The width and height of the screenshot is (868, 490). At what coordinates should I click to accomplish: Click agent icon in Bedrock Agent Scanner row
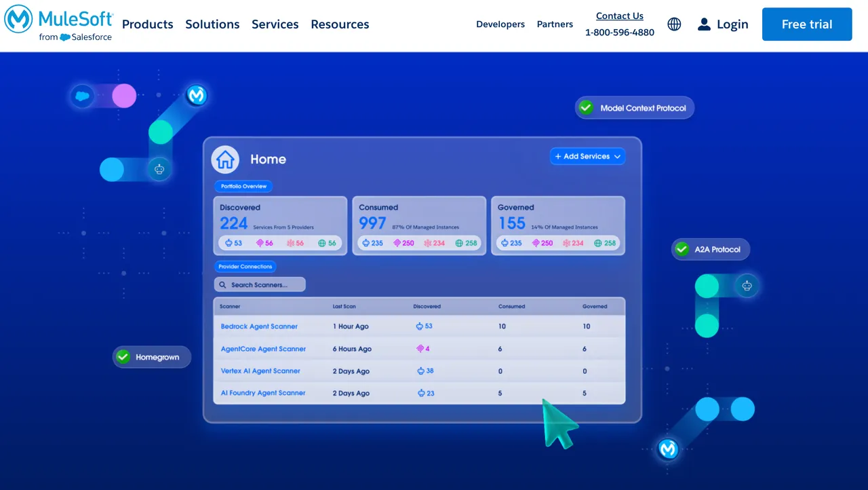click(420, 326)
